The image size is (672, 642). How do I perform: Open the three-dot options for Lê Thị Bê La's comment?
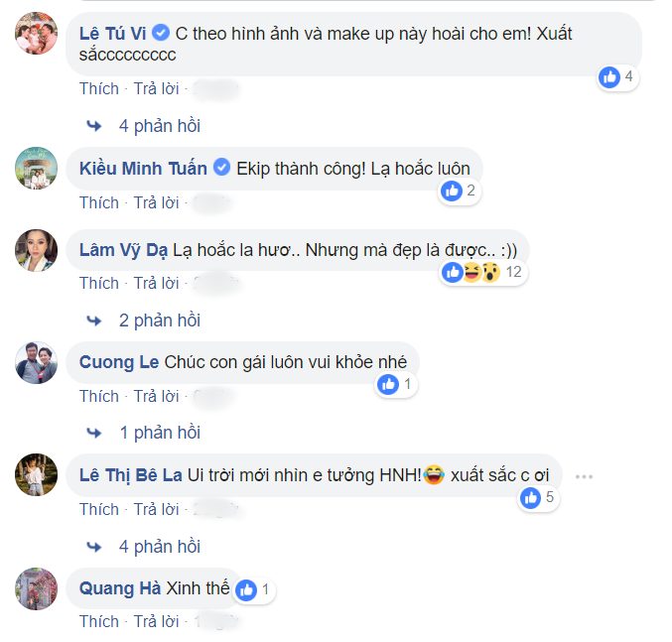pos(584,476)
